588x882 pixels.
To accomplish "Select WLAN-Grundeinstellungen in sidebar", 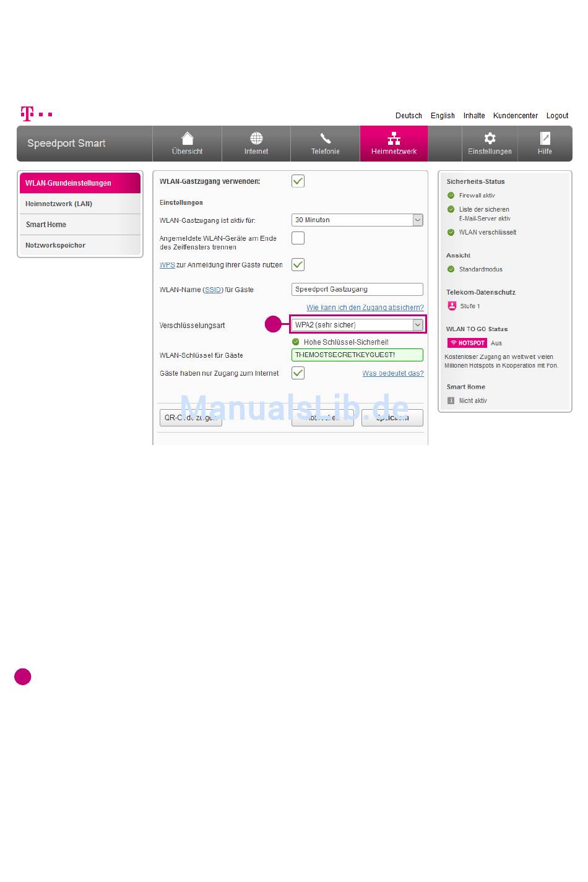I will pyautogui.click(x=80, y=183).
